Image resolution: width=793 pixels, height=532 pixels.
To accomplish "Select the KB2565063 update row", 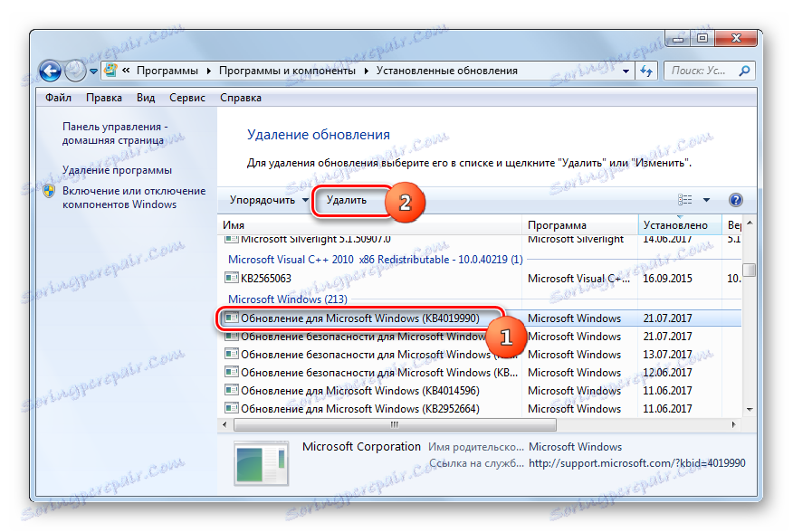I will coord(482,278).
